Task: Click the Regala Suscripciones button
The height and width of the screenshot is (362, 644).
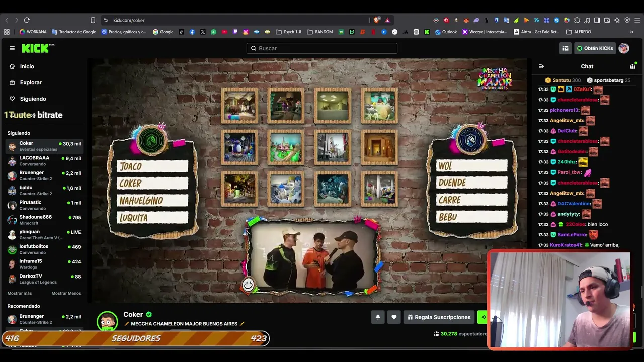Action: coord(439,317)
